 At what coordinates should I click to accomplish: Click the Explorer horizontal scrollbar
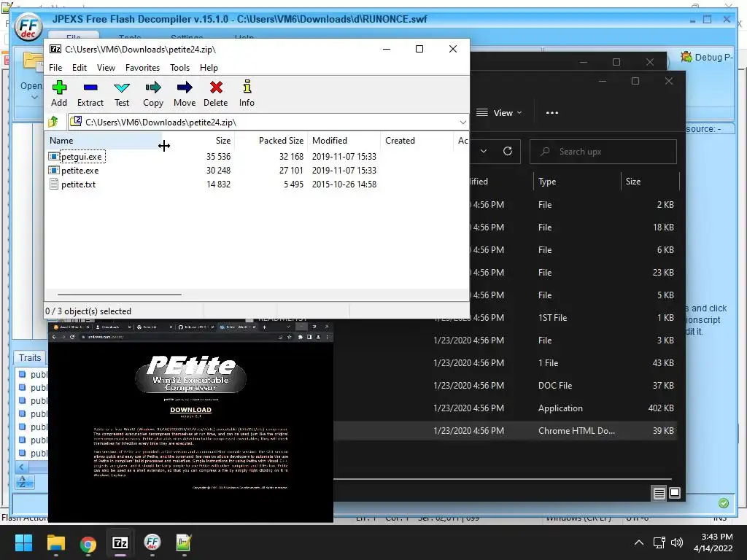point(503,478)
